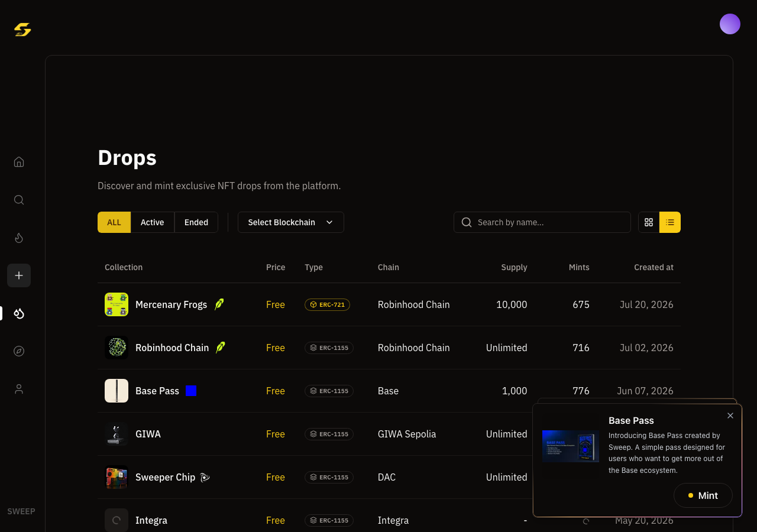This screenshot has width=757, height=532.
Task: Open the Base Pass thumbnail in the table row
Action: 117,391
